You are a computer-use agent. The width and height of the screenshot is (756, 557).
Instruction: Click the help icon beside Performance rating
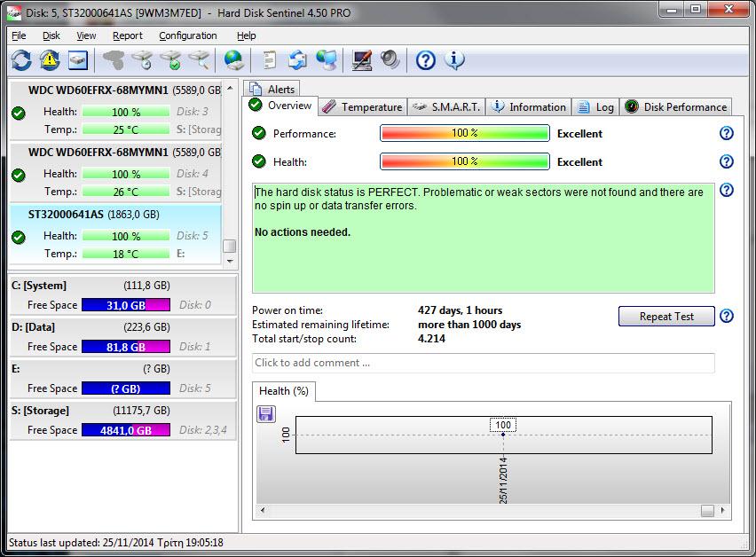(727, 133)
